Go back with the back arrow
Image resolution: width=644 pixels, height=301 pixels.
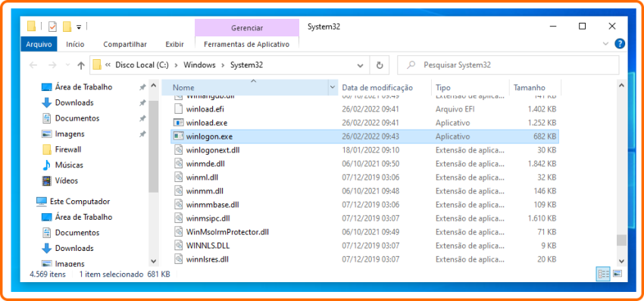coord(33,65)
